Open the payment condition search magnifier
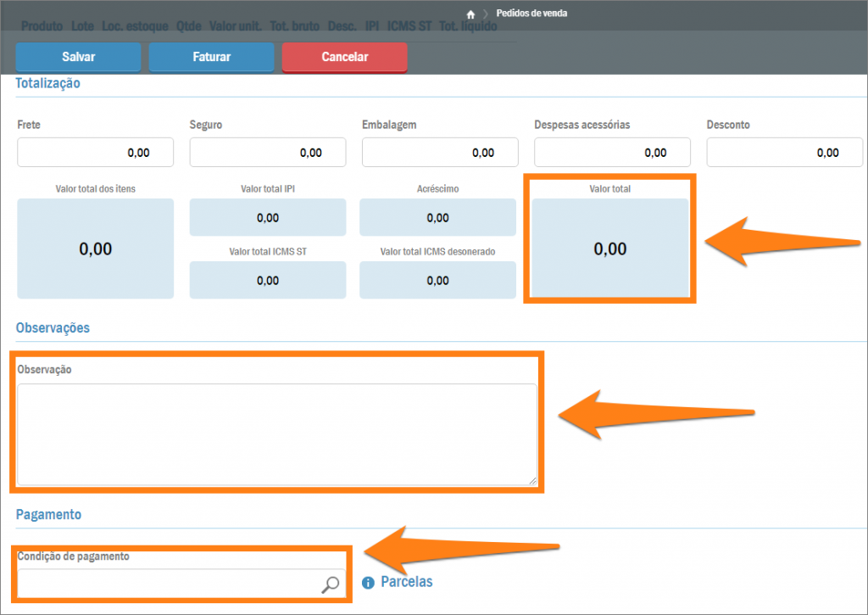This screenshot has height=615, width=868. point(331,584)
